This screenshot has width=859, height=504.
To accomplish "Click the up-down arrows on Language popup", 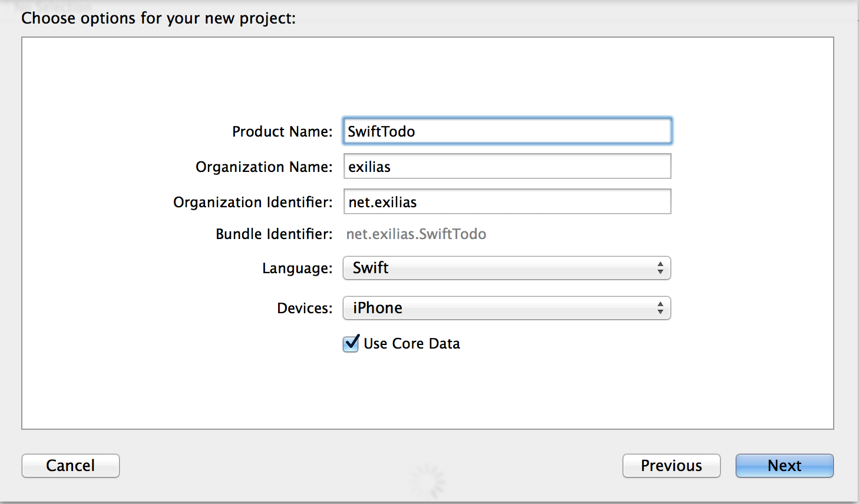I will coord(660,268).
